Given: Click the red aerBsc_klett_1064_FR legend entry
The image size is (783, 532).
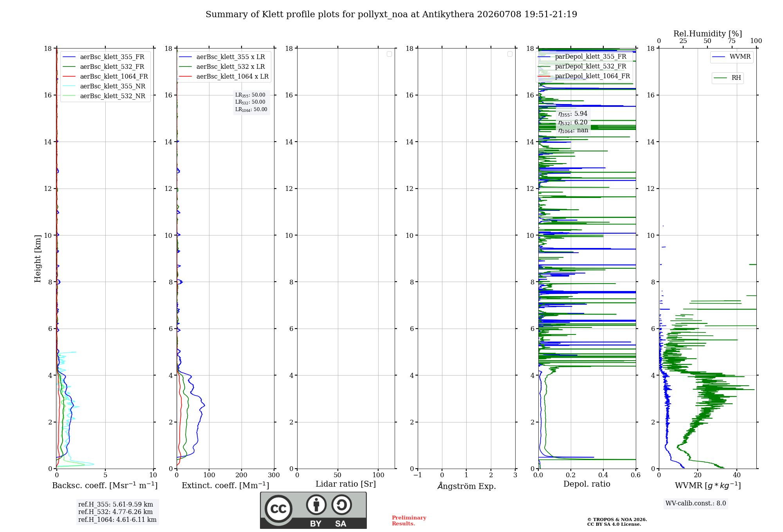Looking at the screenshot, I should (x=105, y=77).
